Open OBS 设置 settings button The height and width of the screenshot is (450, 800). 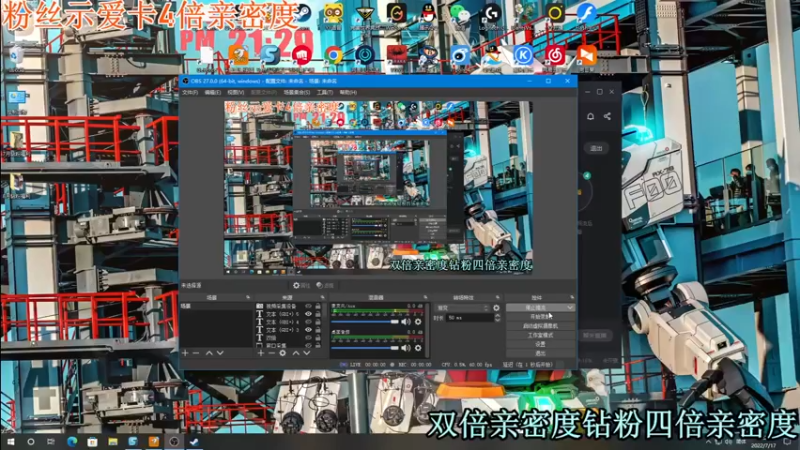(x=540, y=344)
